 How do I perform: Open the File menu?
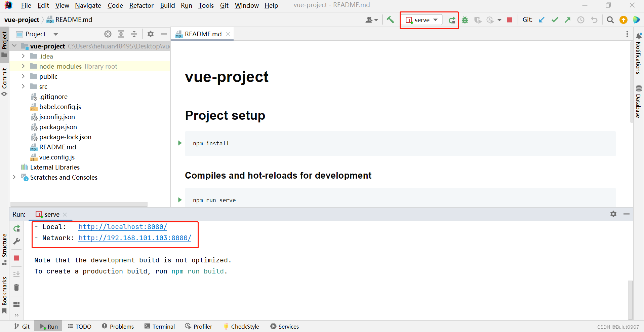click(x=26, y=5)
